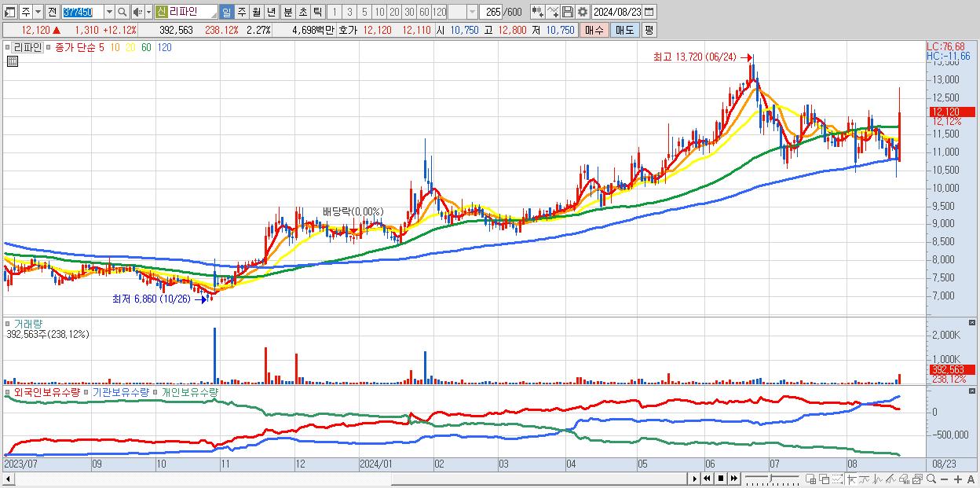Click the add chart panel icon at bottom
Viewport: 980px width, 488px height.
[x=810, y=479]
